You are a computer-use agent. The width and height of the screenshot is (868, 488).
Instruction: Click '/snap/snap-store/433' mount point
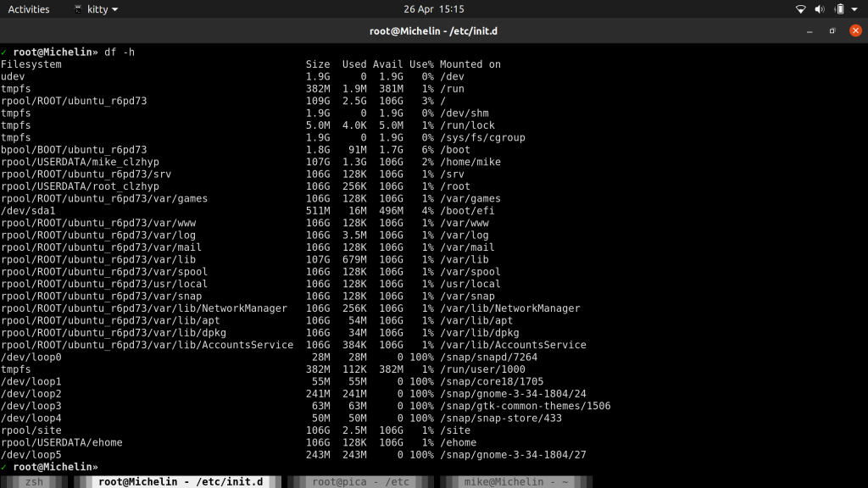500,418
